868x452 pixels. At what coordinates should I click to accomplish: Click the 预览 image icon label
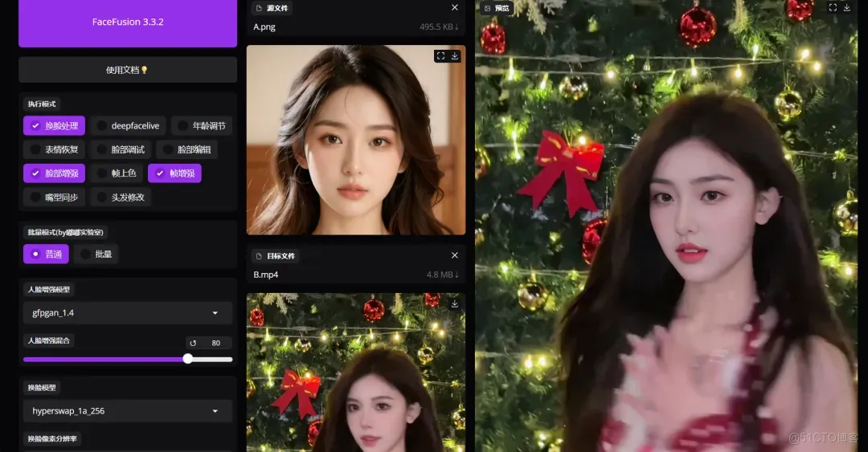(497, 8)
